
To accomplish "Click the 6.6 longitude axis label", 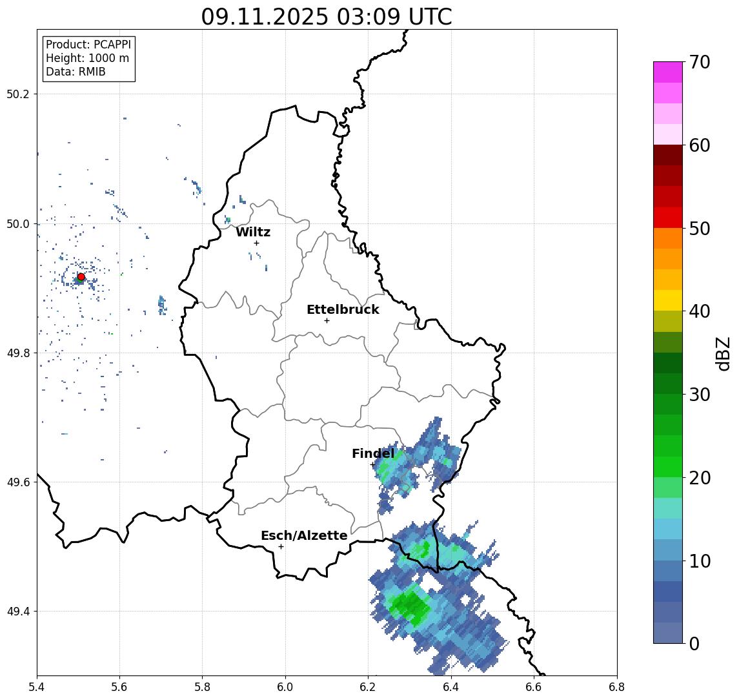I will (534, 687).
